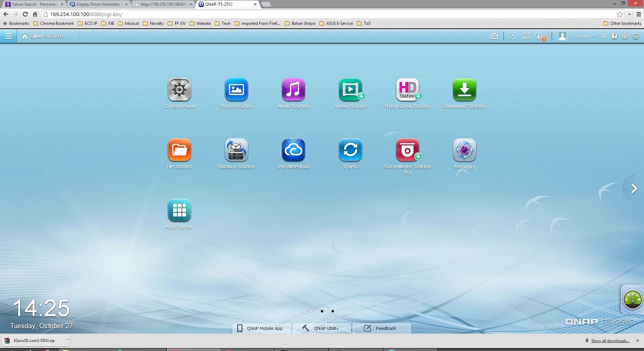The height and width of the screenshot is (351, 644).
Task: Open the Control Panel app
Action: tap(179, 90)
